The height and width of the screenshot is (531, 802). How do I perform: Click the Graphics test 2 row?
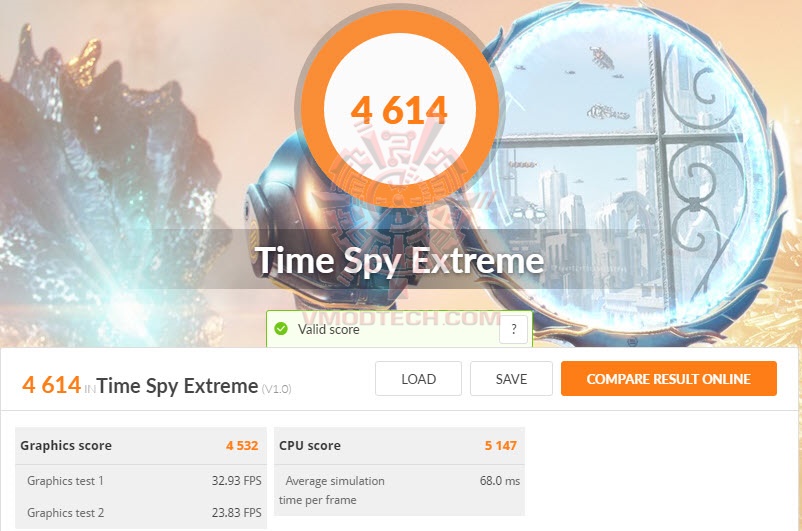pos(141,513)
